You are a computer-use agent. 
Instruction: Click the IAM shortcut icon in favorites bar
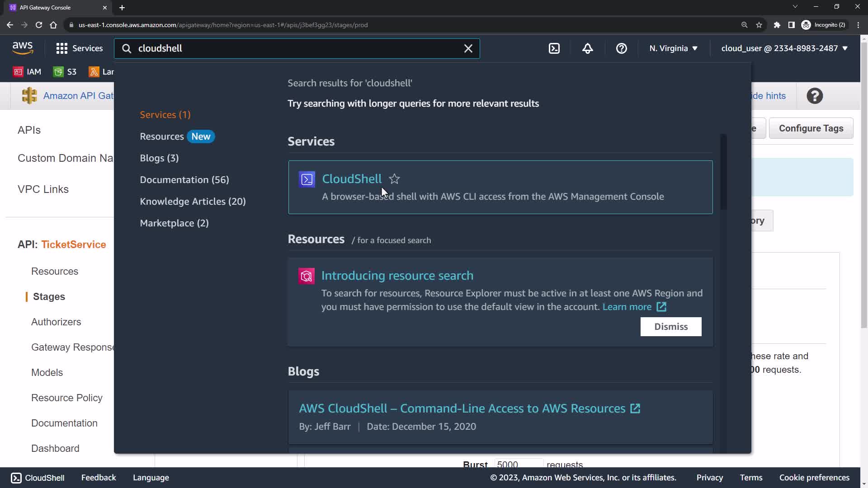19,72
